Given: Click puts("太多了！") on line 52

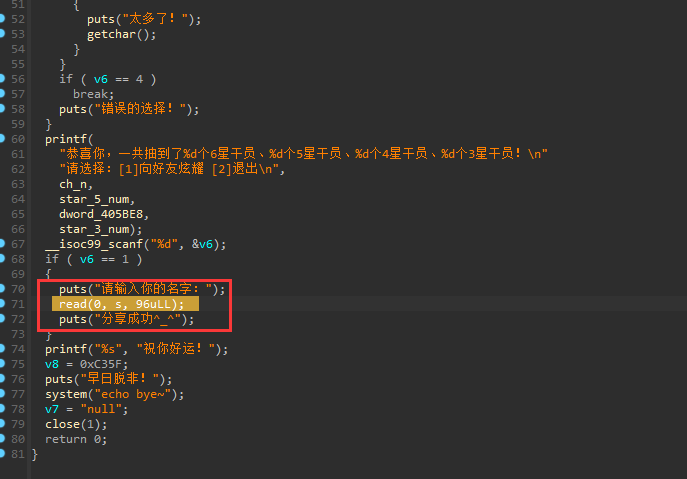Looking at the screenshot, I should pyautogui.click(x=144, y=19).
